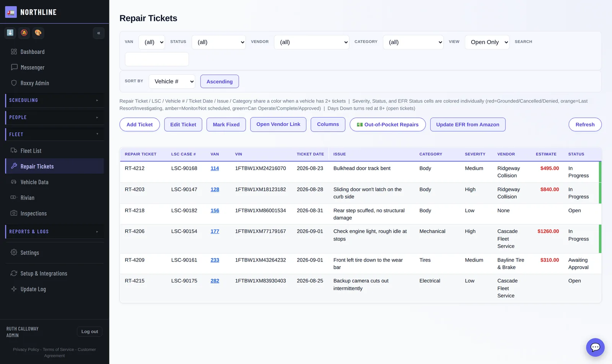Click the Columns button

point(328,124)
